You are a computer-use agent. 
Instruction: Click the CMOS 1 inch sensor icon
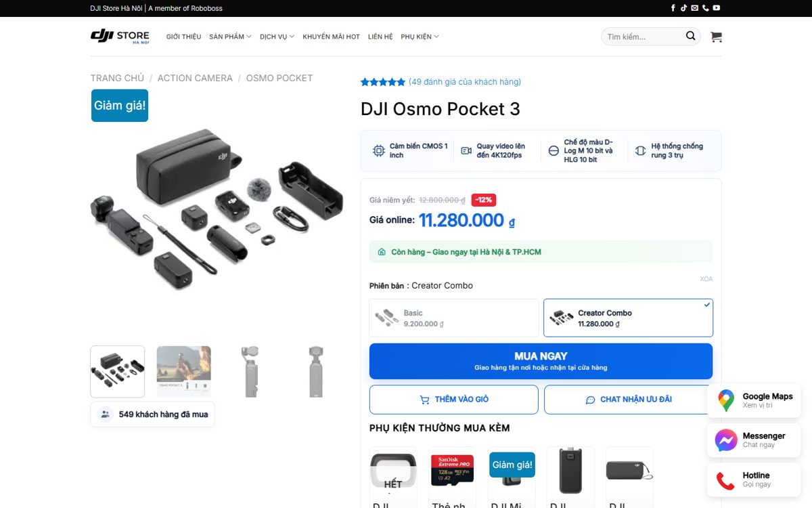click(x=379, y=150)
